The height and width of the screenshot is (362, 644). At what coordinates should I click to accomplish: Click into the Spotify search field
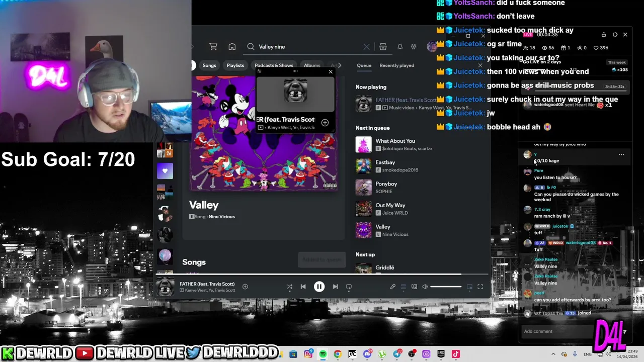(x=308, y=47)
